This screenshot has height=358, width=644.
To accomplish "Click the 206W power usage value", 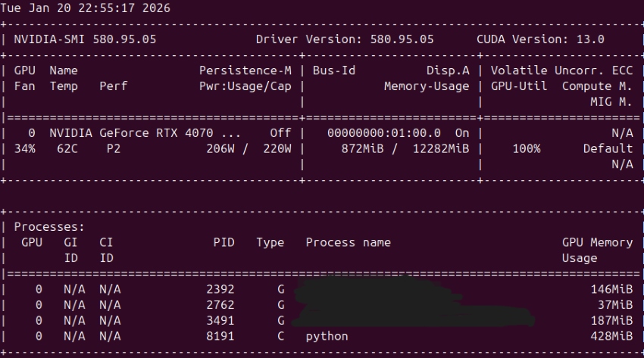I will [x=220, y=148].
